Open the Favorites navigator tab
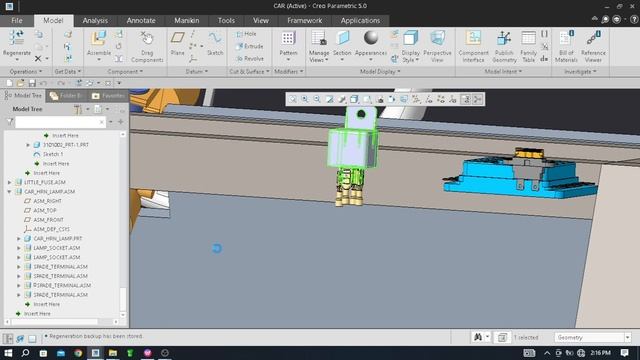Viewport: 640px width, 360px height. [x=109, y=96]
